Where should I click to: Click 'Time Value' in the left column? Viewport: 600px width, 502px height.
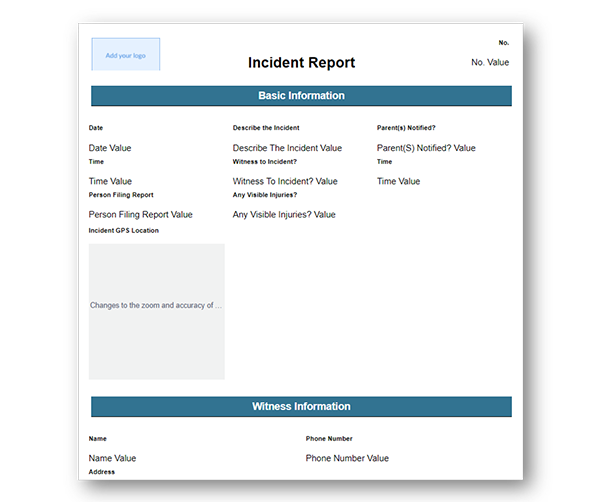110,181
